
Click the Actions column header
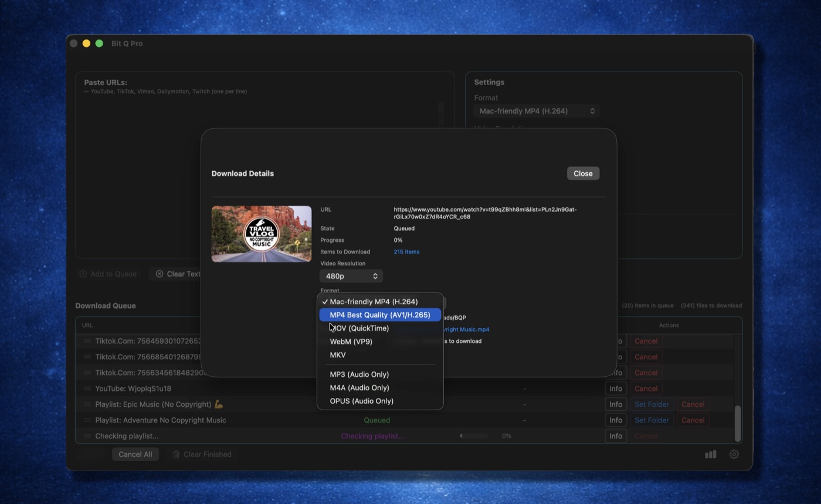(x=669, y=325)
